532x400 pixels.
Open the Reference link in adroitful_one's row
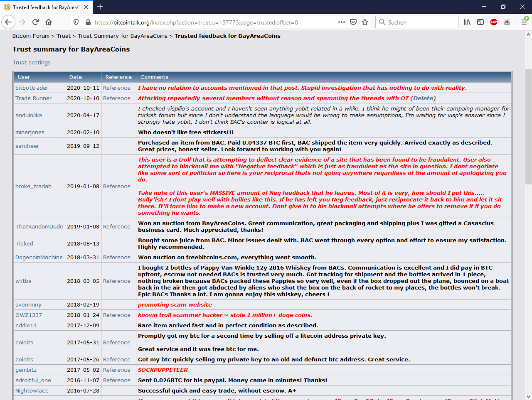tap(117, 380)
